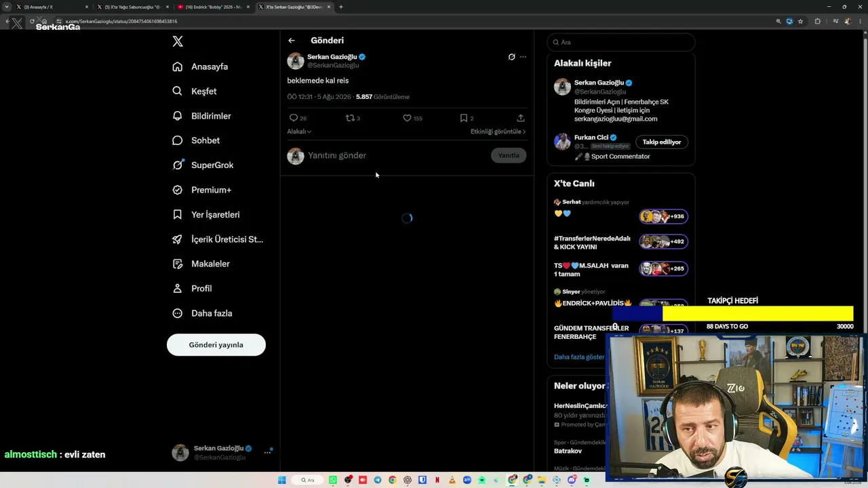Screen dimensions: 868x488
Task: Click the Gönderi yayınla button
Action: pyautogui.click(x=216, y=344)
